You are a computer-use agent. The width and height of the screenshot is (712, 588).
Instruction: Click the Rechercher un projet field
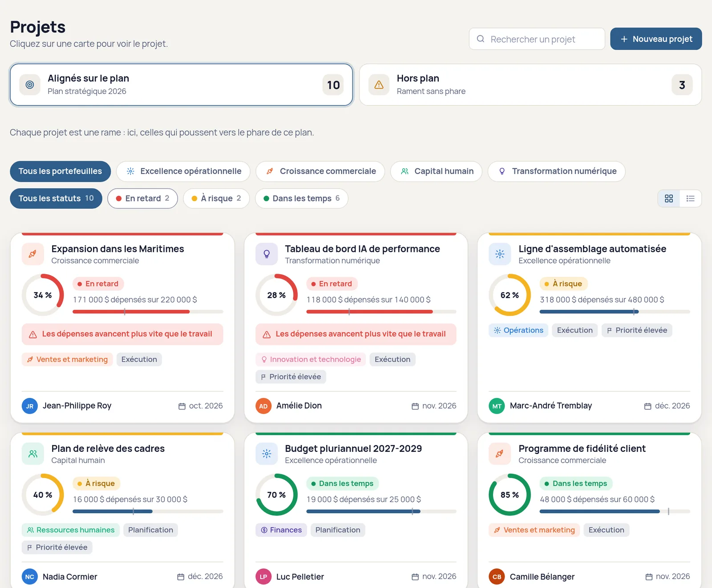537,39
